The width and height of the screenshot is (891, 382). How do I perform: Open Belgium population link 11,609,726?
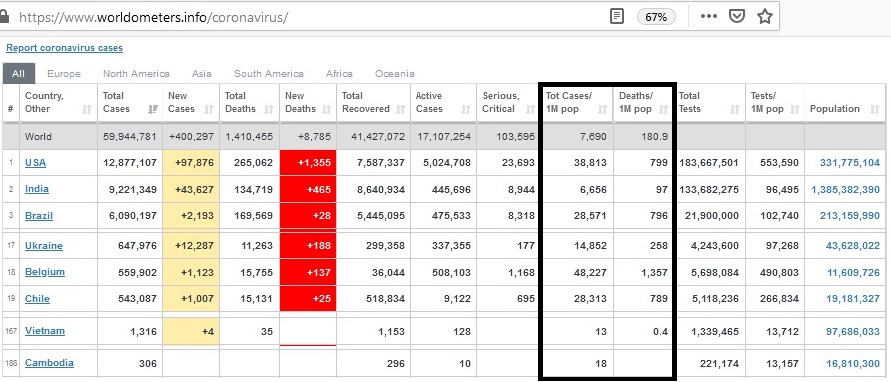point(853,272)
